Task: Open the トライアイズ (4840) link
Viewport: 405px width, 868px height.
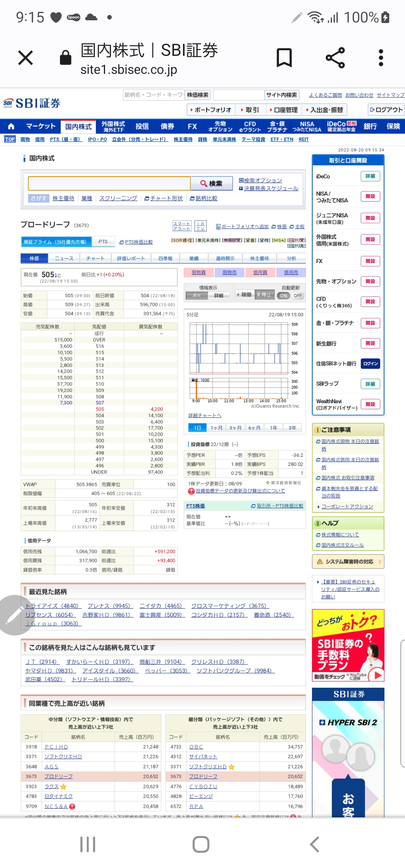Action: click(x=53, y=606)
